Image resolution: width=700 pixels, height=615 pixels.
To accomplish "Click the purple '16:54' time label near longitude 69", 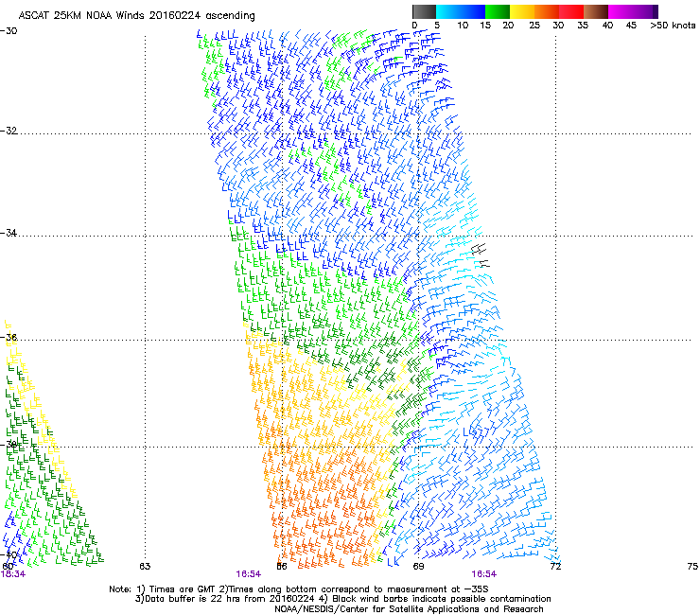I will point(484,574).
